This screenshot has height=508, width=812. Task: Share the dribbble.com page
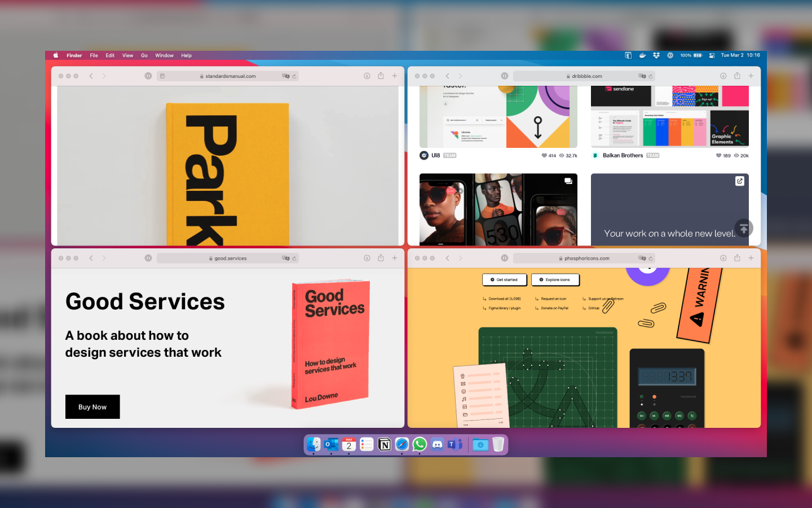[x=737, y=76]
